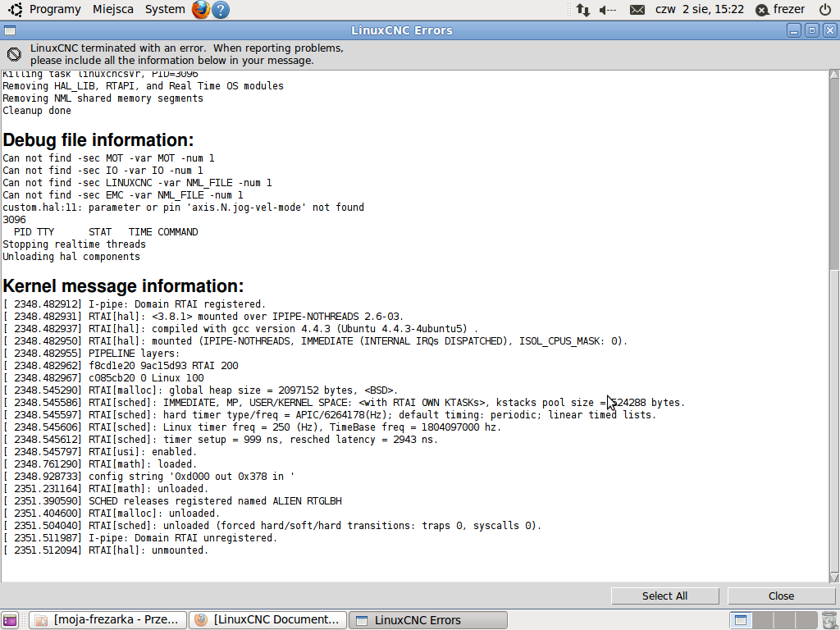Click the 'timer setup = 999 ns' line

(x=220, y=440)
